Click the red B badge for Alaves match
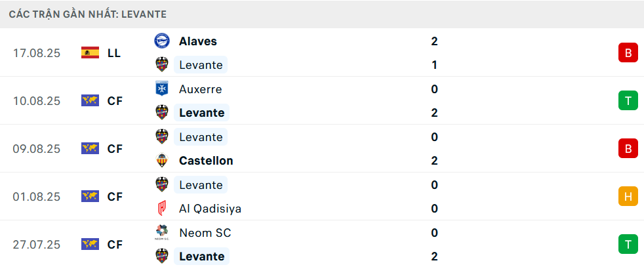This screenshot has height=267, width=644. coord(628,53)
